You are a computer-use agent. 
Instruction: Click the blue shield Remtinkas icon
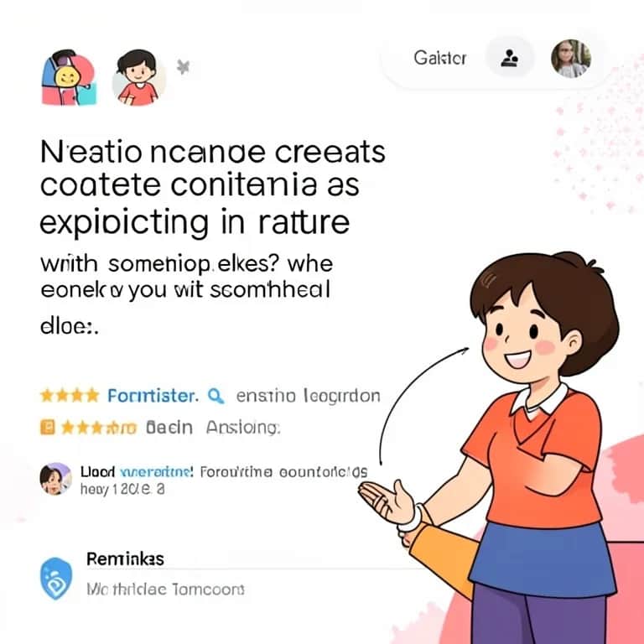[x=56, y=579]
